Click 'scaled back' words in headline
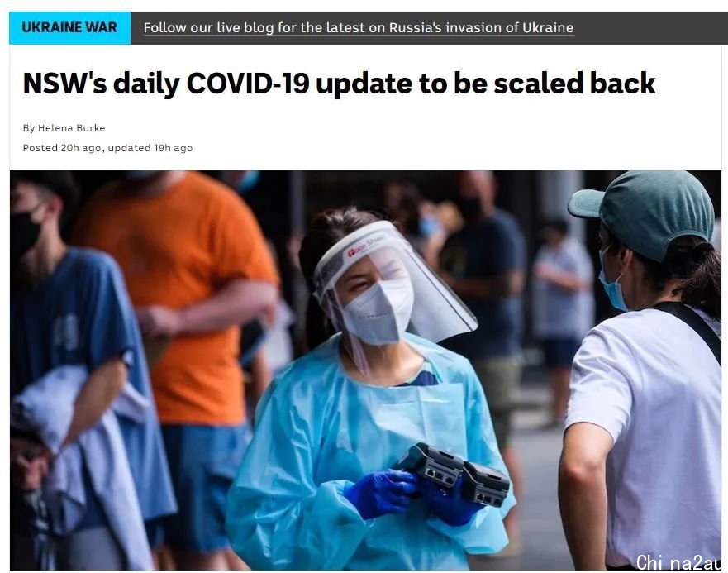Image resolution: width=728 pixels, height=573 pixels. (x=575, y=84)
